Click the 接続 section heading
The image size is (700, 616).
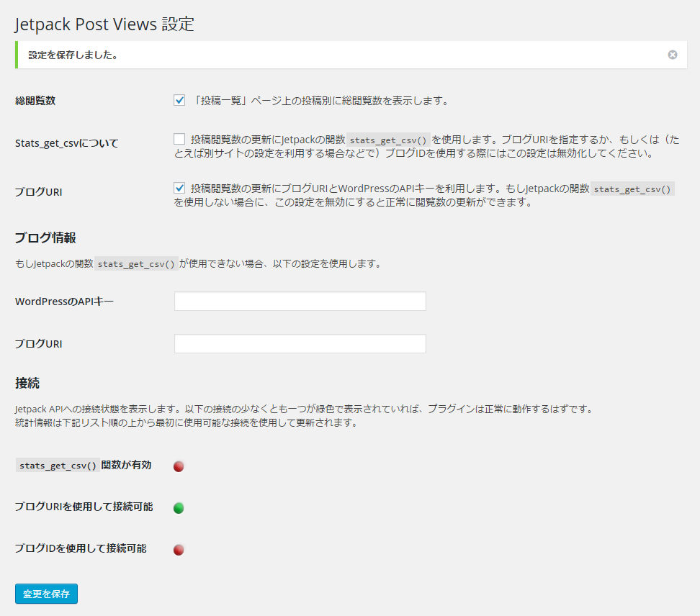26,384
